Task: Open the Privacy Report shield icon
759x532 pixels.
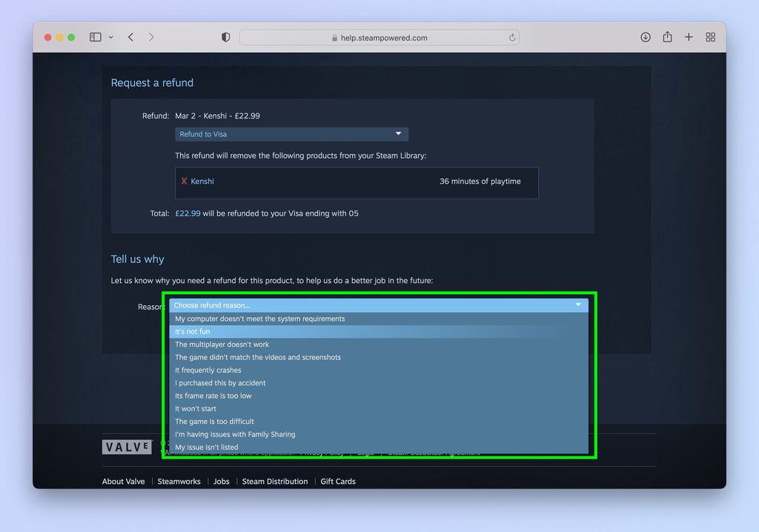Action: [225, 36]
